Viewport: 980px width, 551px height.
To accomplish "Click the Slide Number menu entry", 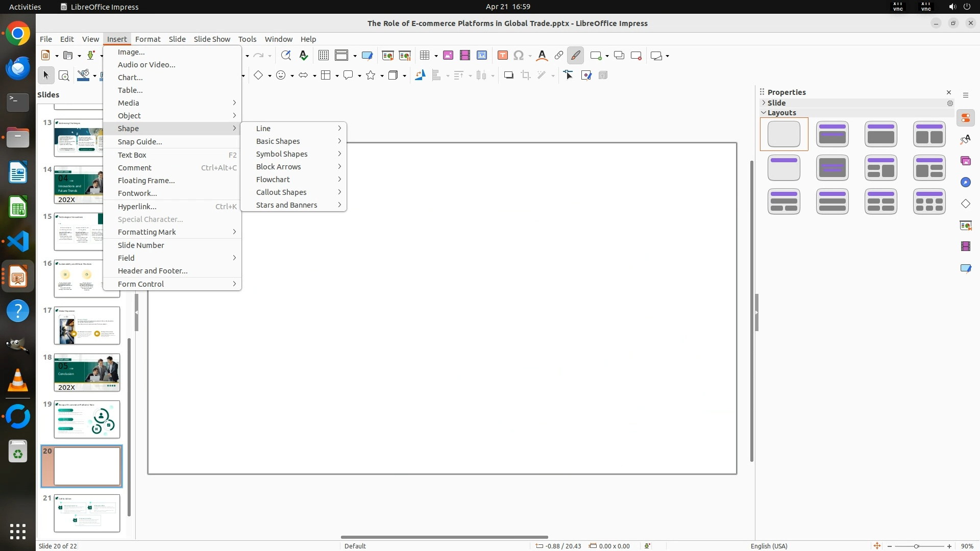I will 141,245.
